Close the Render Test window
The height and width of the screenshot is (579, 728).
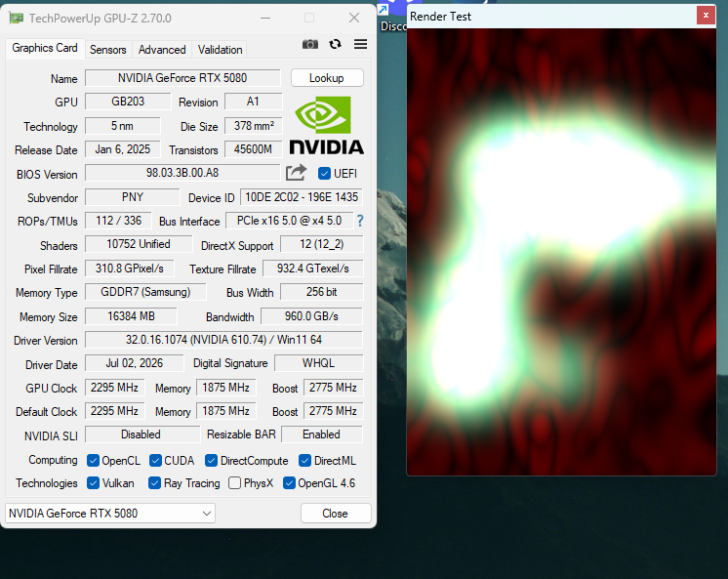coord(706,16)
